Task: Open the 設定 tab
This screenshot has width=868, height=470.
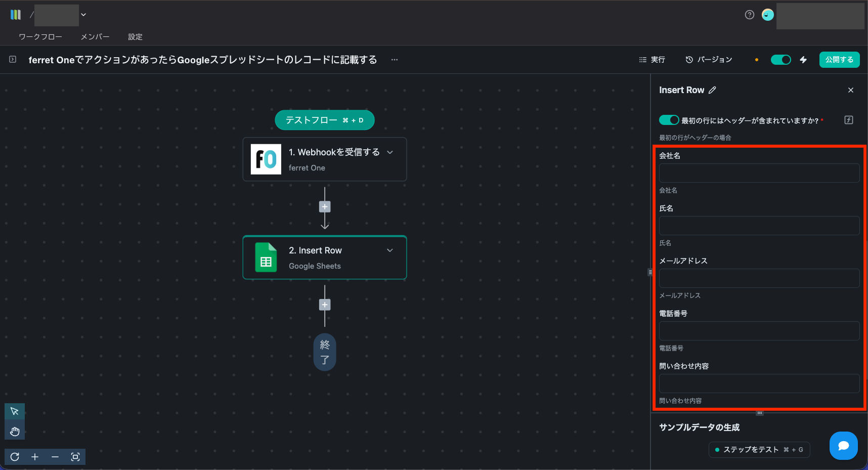Action: pyautogui.click(x=135, y=37)
